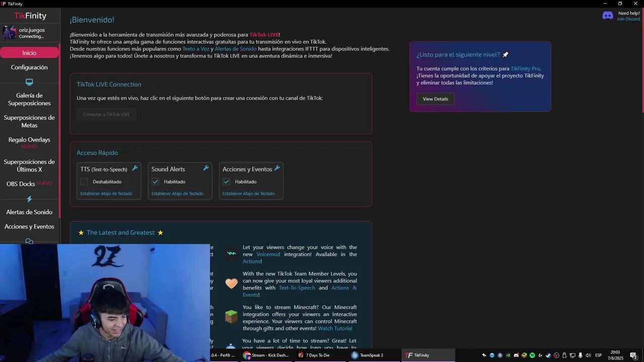Image resolution: width=644 pixels, height=362 pixels.
Task: Click the oriz.juegos profile avatar
Action: tap(10, 33)
